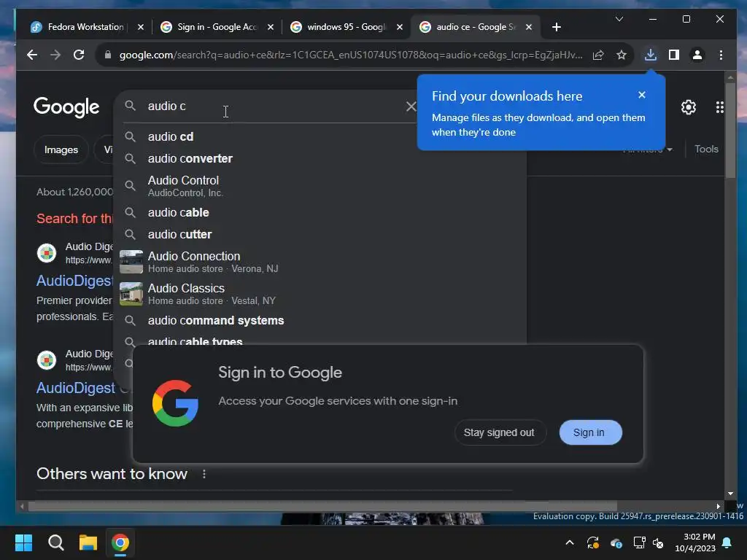Go back to the previous page

pyautogui.click(x=32, y=55)
